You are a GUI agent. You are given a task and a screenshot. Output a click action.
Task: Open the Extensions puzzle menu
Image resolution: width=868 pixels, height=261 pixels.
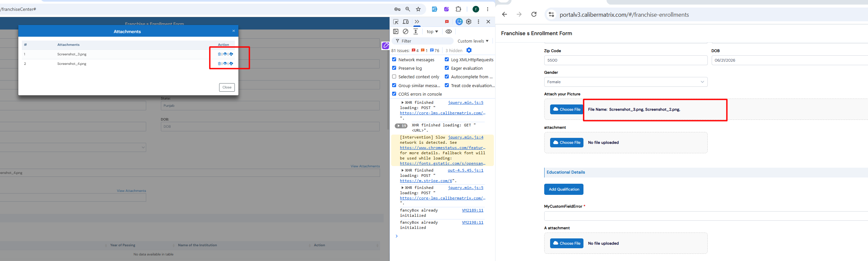pyautogui.click(x=458, y=9)
